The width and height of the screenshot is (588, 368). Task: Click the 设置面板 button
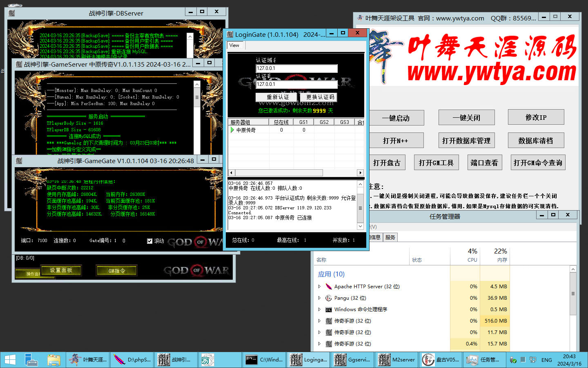(x=61, y=270)
